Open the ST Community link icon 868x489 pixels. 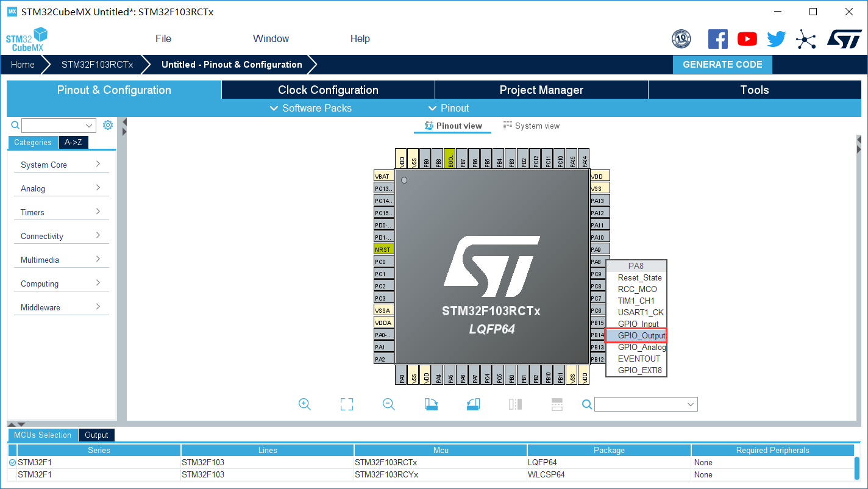tap(806, 38)
